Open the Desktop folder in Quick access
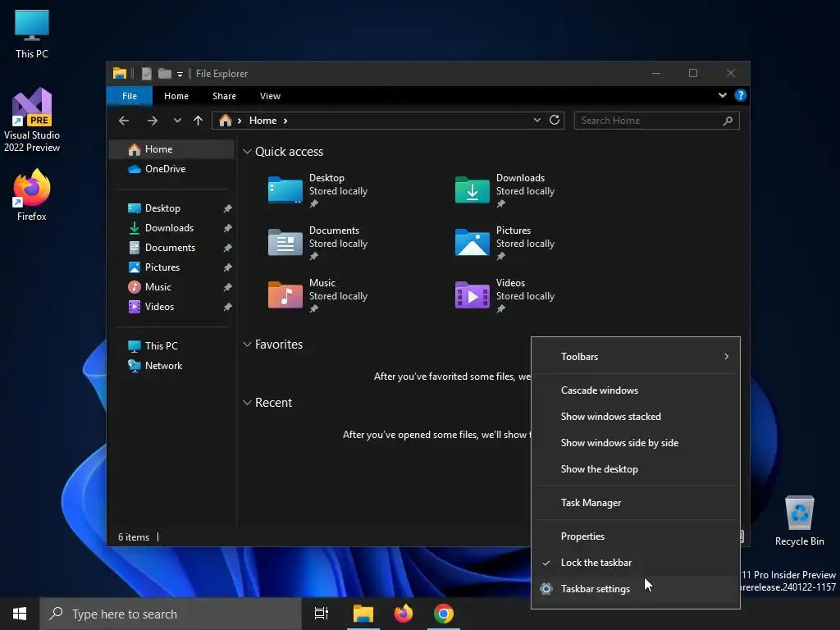 click(317, 190)
